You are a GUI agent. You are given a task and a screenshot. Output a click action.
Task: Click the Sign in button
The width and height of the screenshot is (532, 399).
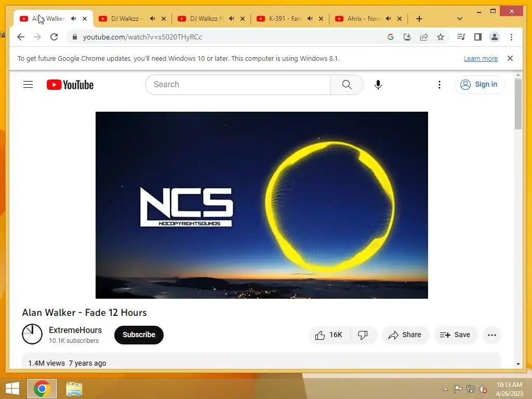480,85
